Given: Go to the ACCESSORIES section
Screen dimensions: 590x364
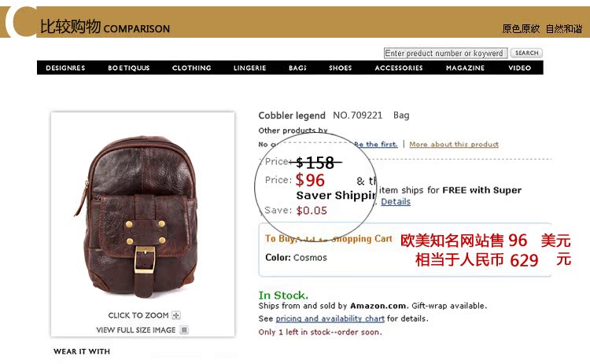Looking at the screenshot, I should coord(399,68).
